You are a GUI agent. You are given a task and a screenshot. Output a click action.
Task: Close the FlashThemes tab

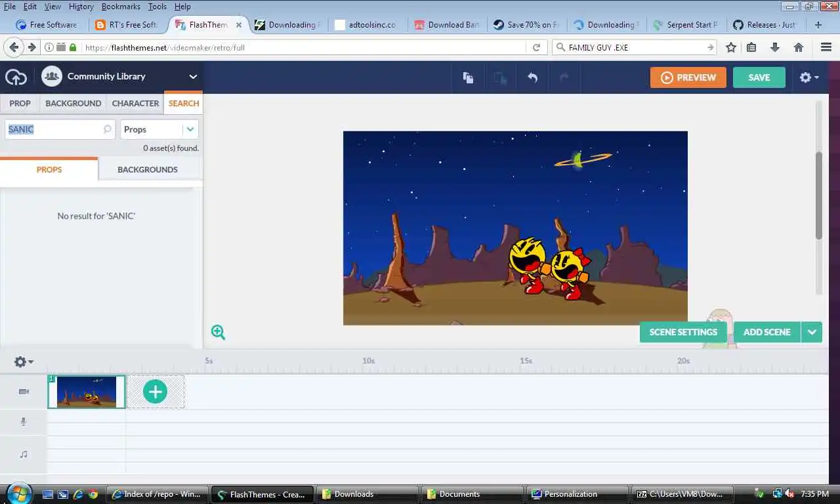(x=239, y=25)
